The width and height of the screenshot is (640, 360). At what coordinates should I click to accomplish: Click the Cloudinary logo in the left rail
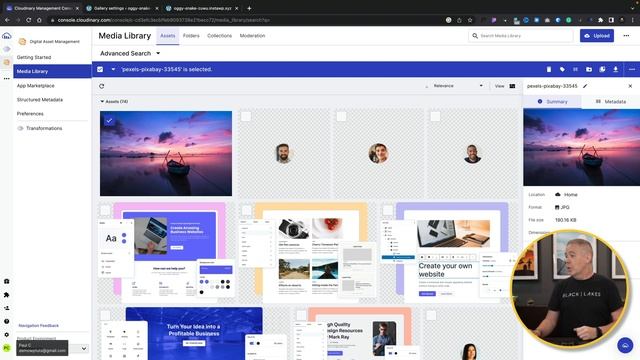(7, 36)
